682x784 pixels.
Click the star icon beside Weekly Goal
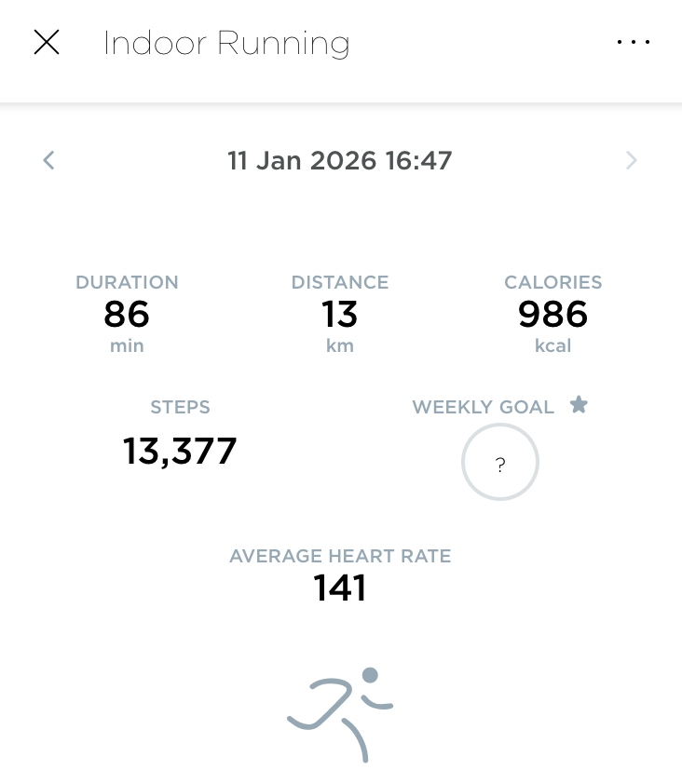pos(579,405)
